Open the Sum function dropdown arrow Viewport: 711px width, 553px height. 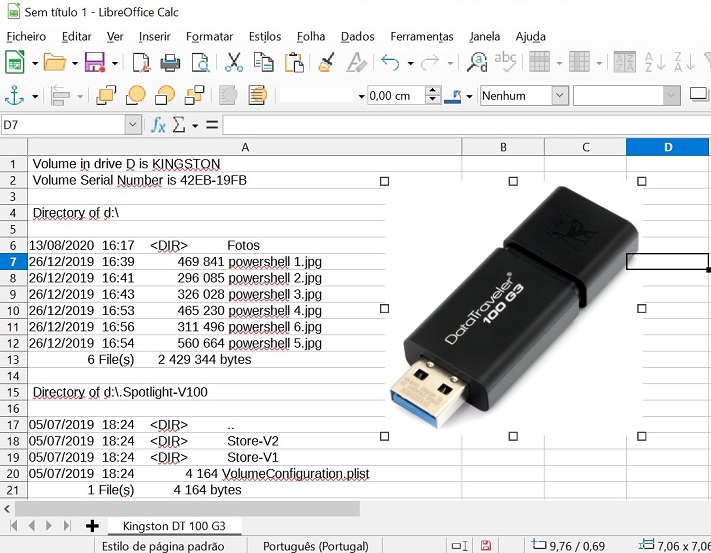[195, 126]
